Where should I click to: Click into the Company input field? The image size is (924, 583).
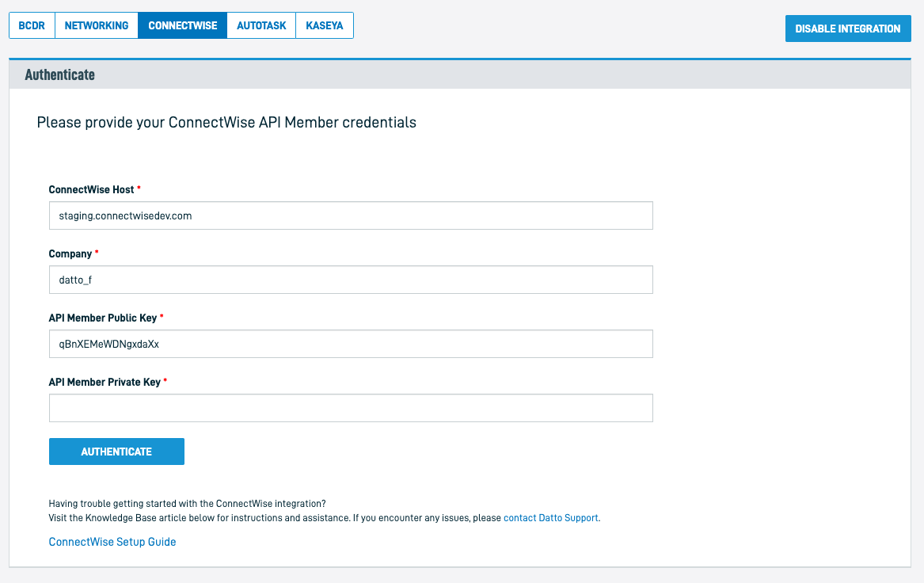click(351, 280)
